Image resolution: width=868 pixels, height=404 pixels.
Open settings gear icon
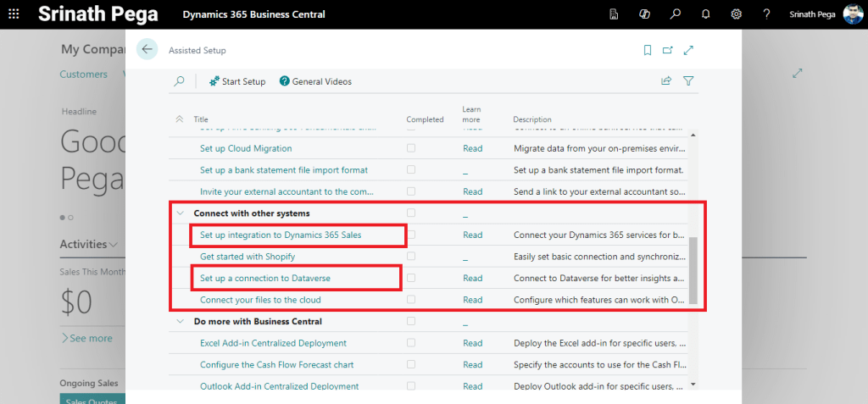pos(736,14)
